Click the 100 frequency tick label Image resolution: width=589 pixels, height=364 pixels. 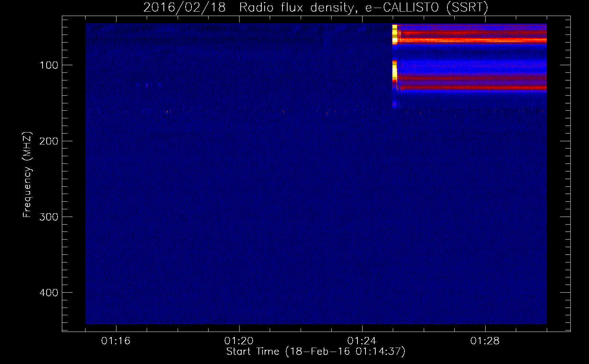[49, 65]
